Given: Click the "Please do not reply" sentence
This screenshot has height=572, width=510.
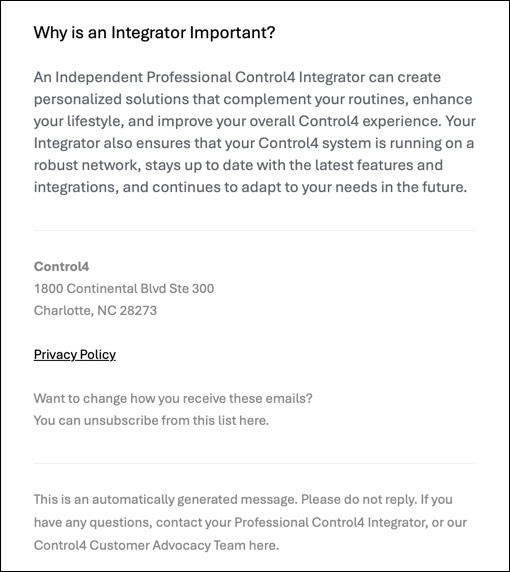Looking at the screenshot, I should click(359, 499).
